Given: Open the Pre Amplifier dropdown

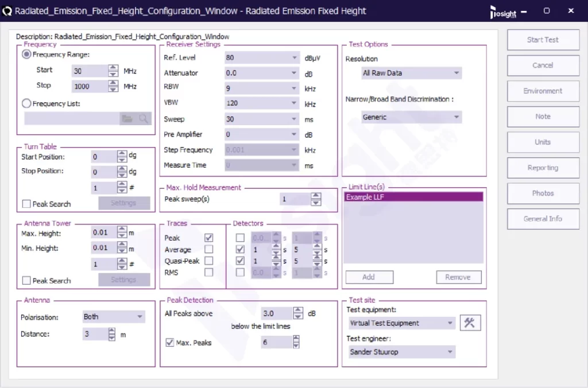Looking at the screenshot, I should click(x=262, y=134).
